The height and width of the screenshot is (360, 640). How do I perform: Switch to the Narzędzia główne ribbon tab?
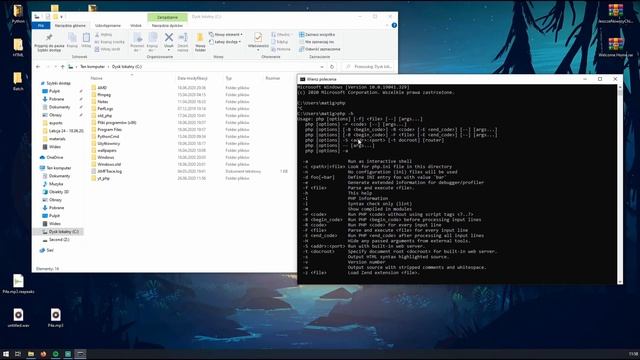click(x=70, y=25)
